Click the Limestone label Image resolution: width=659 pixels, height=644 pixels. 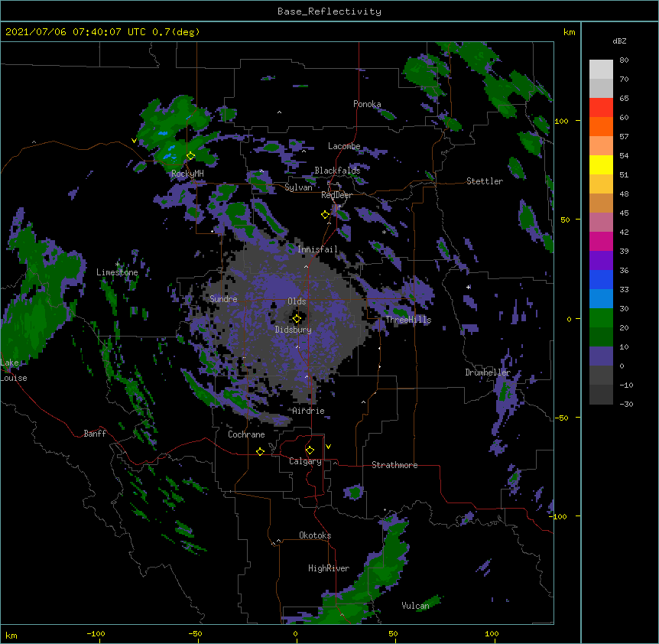[x=117, y=272]
